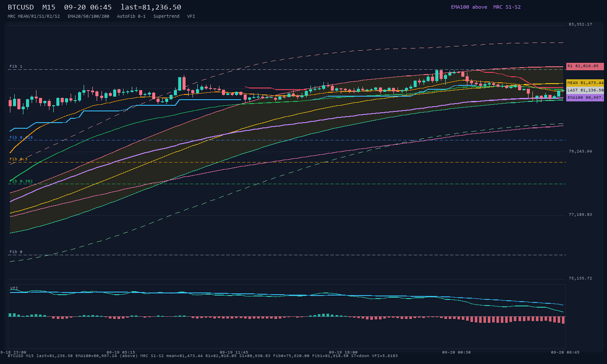Screen dimensions: 607x364
Task: Click the 09-20 06:45 time axis label
Action: point(565,352)
